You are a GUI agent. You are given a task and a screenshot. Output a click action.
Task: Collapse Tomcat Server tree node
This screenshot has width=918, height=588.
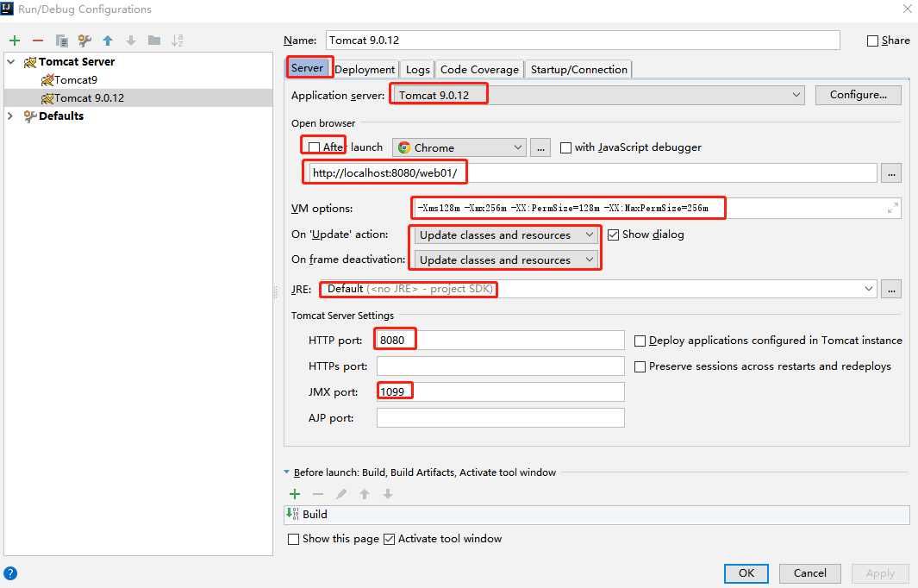click(x=11, y=61)
